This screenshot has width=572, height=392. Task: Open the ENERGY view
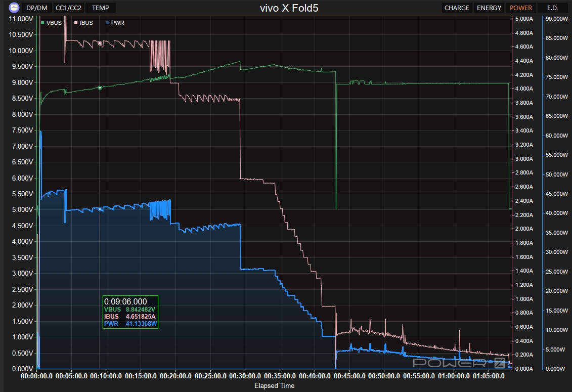(x=489, y=8)
